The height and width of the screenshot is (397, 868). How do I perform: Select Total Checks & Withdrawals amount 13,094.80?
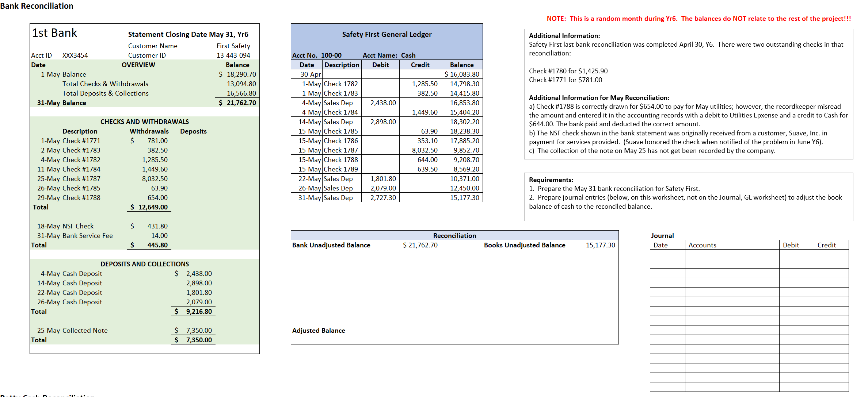coord(243,84)
